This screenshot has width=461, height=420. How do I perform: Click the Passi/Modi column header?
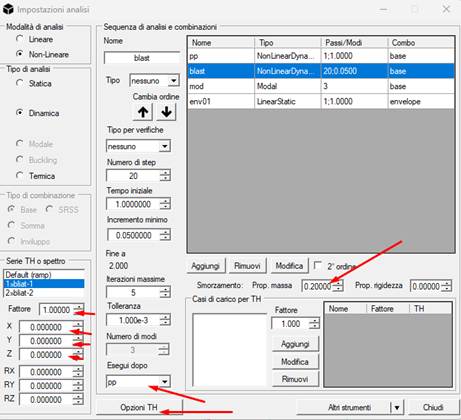(354, 43)
